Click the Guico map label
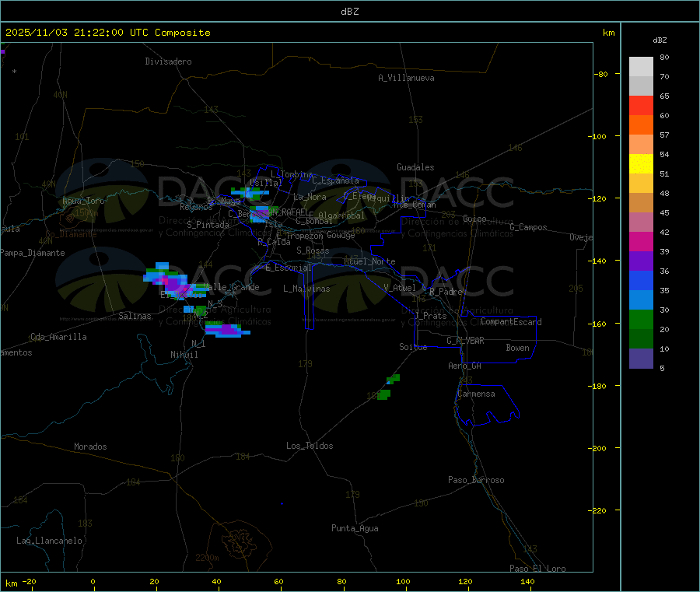The height and width of the screenshot is (592, 700). (x=474, y=219)
